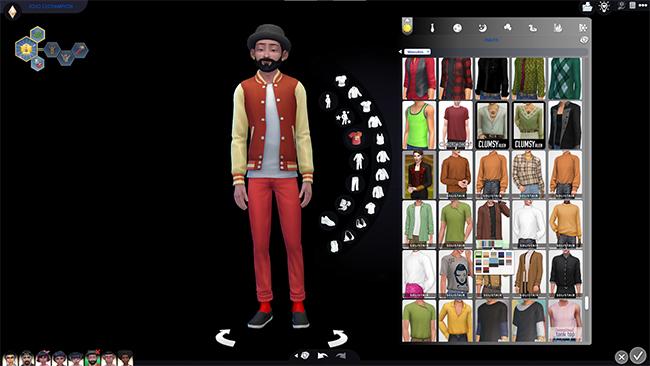Select the Everyday outfit shield tab

[x=407, y=27]
